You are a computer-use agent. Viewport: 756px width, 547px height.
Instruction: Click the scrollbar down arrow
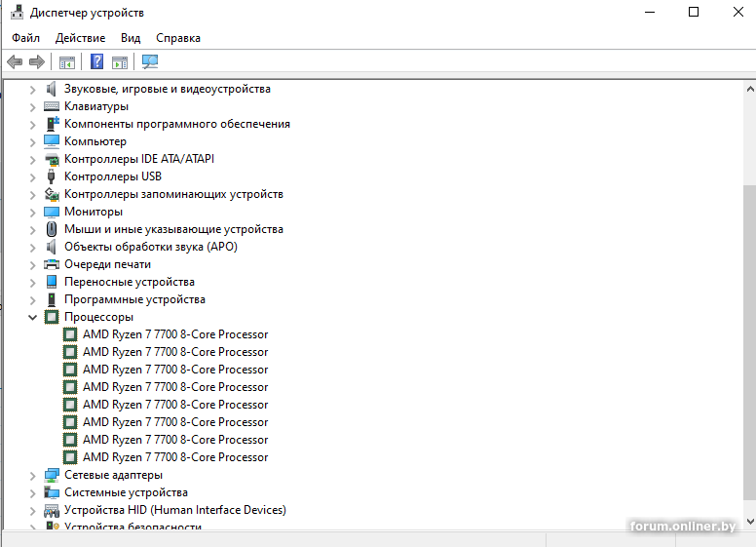[x=750, y=522]
